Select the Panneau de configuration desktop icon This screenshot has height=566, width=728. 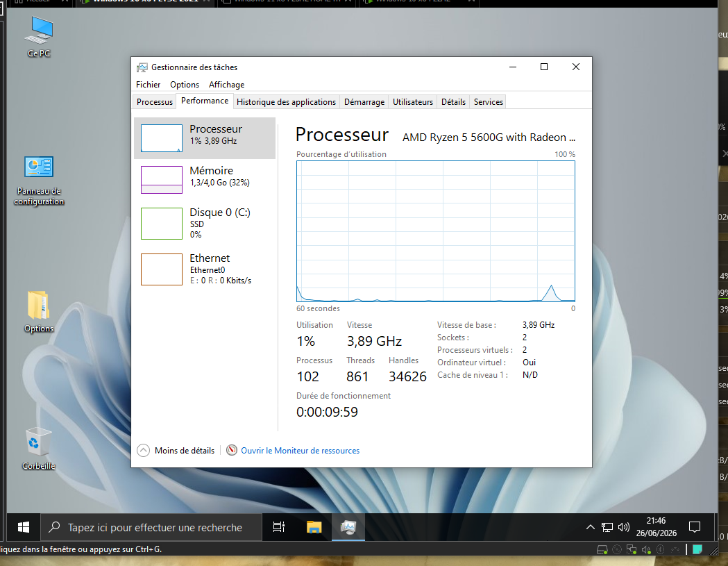point(39,181)
